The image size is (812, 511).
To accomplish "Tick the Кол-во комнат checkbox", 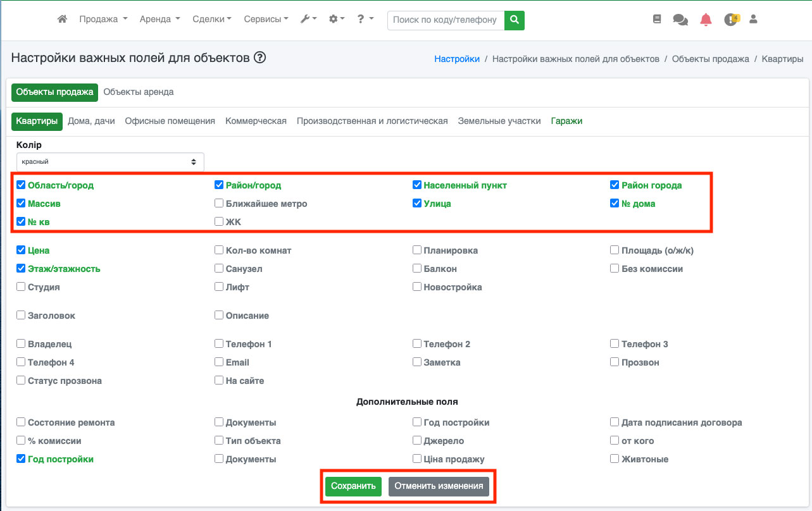I will pos(219,250).
